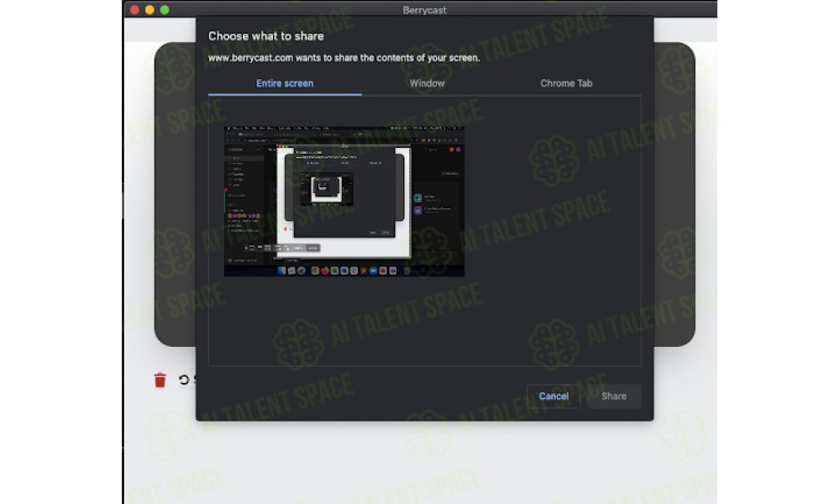Switch to the Chrome Tab tab
This screenshot has height=504, width=840.
click(566, 83)
